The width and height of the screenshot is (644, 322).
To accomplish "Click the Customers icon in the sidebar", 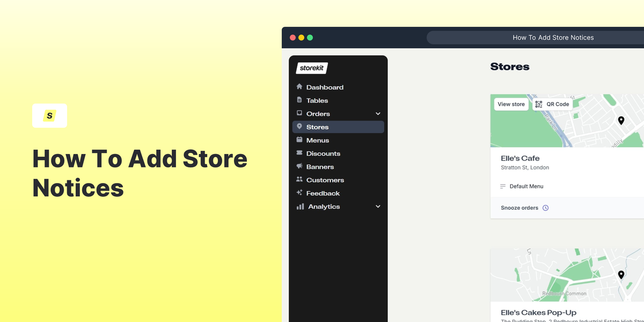I will point(300,180).
